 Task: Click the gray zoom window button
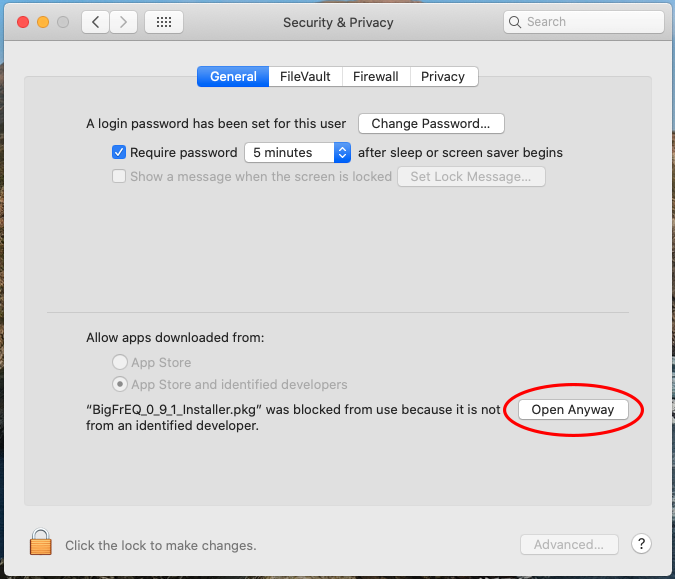click(63, 22)
